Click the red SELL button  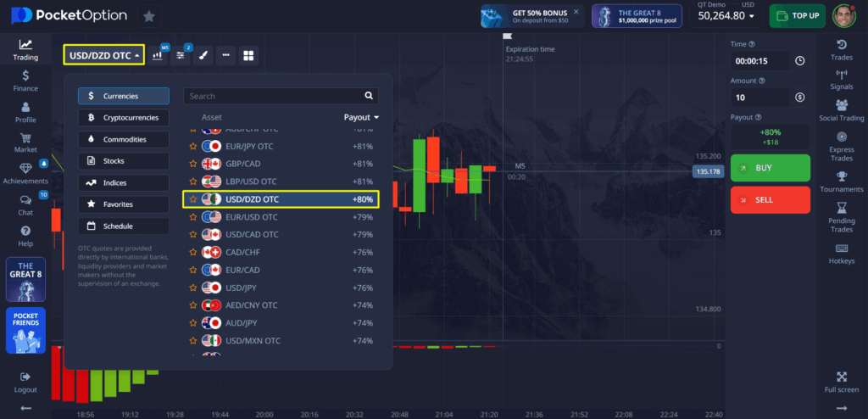point(770,199)
